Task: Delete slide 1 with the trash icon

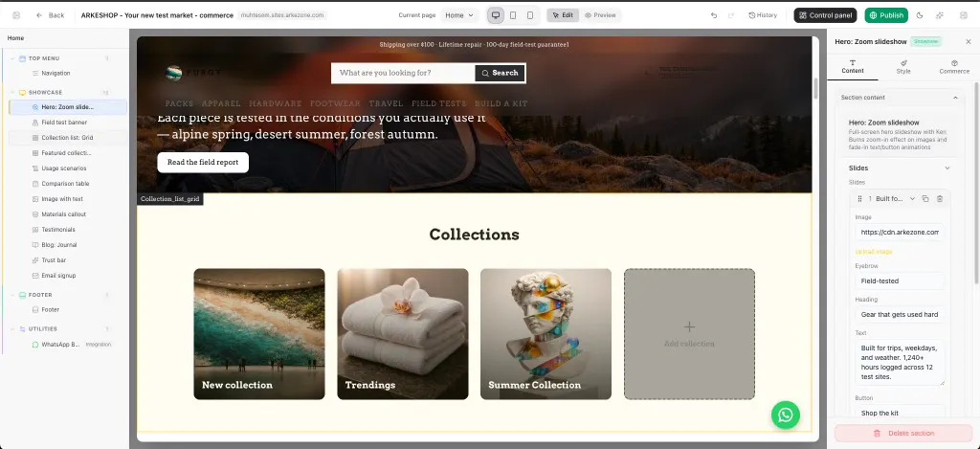Action: pos(940,198)
